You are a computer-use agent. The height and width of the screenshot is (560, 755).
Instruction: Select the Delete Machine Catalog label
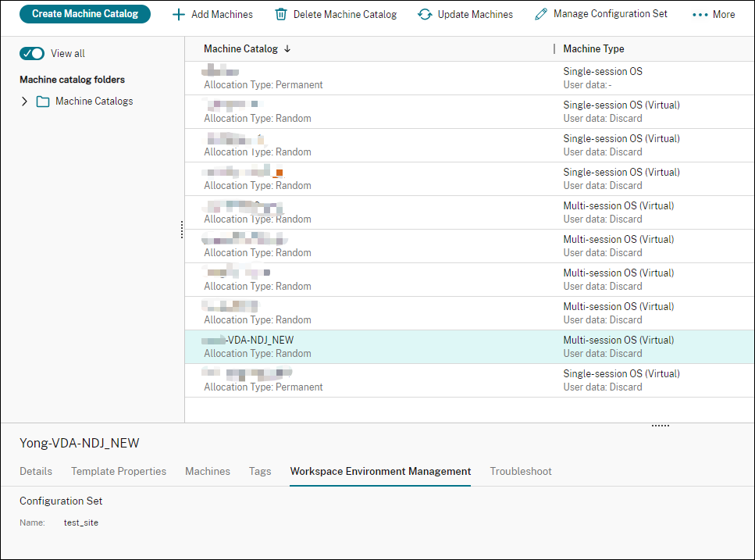coord(345,14)
